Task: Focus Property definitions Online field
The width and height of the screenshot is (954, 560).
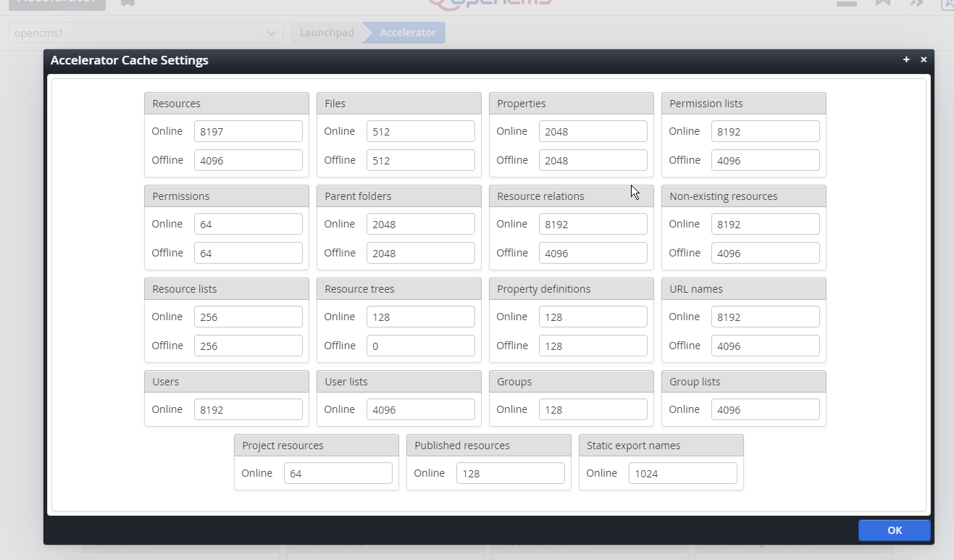Action: coord(593,317)
